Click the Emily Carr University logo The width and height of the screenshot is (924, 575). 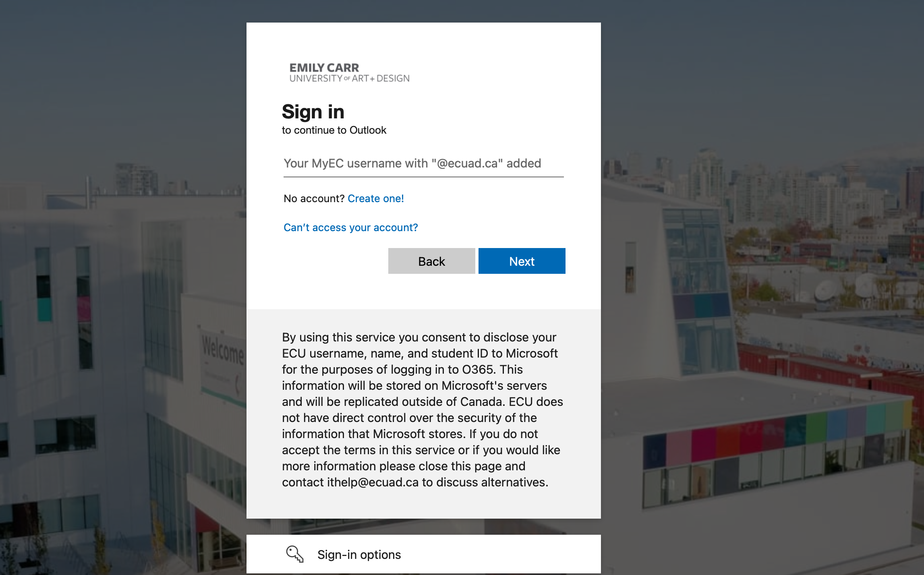pos(349,72)
